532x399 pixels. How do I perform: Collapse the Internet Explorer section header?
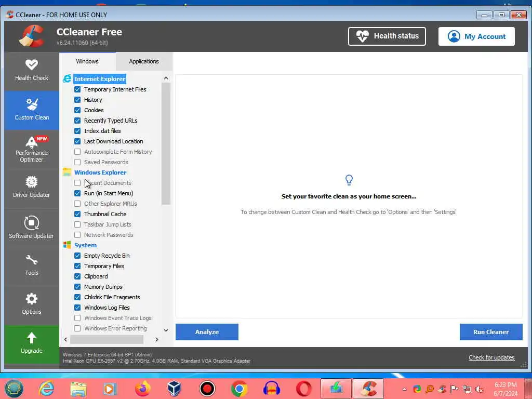100,79
